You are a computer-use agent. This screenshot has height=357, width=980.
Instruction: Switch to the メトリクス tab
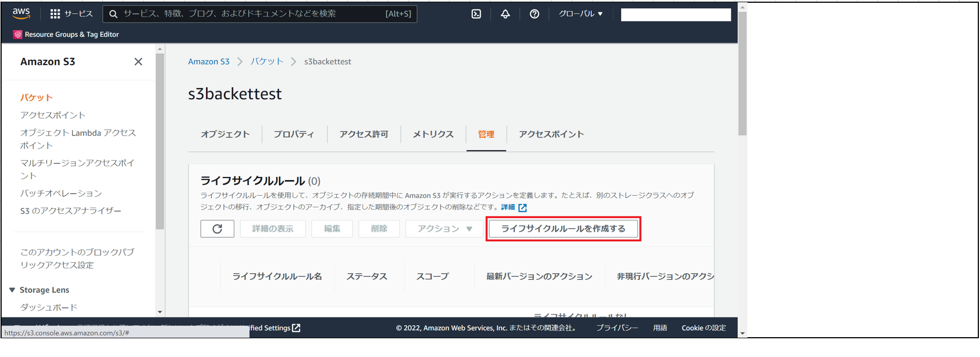(x=433, y=134)
